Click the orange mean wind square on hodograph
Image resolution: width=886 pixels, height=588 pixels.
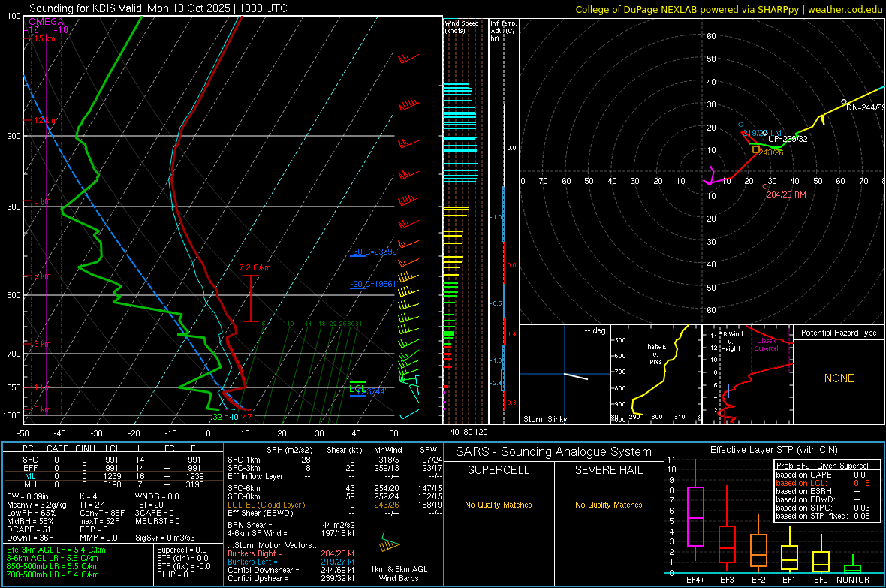(x=756, y=149)
